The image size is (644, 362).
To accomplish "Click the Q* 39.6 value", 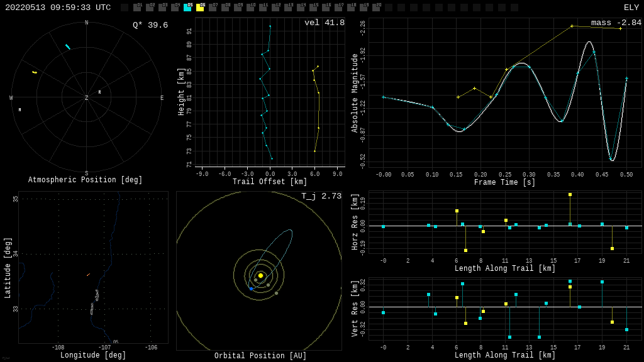I will [x=150, y=25].
